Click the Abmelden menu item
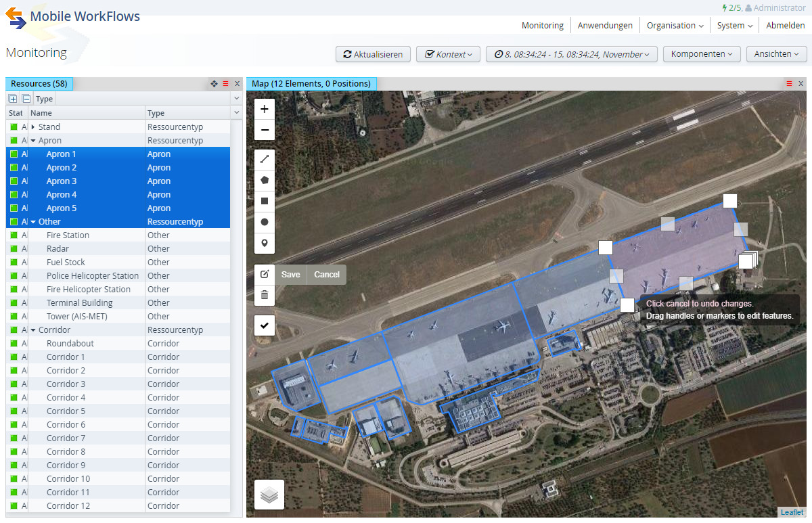 coord(785,26)
